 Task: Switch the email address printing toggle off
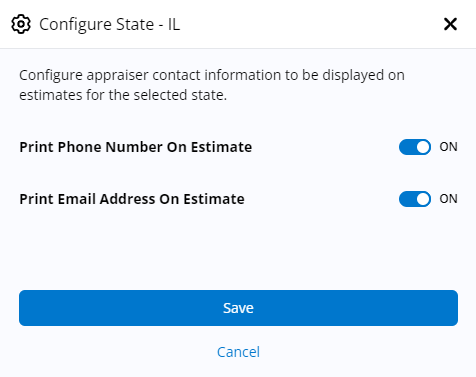415,199
